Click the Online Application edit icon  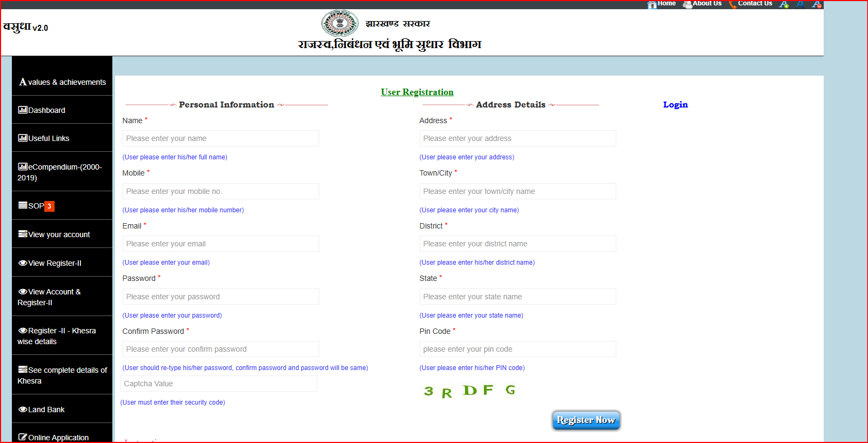(x=23, y=437)
